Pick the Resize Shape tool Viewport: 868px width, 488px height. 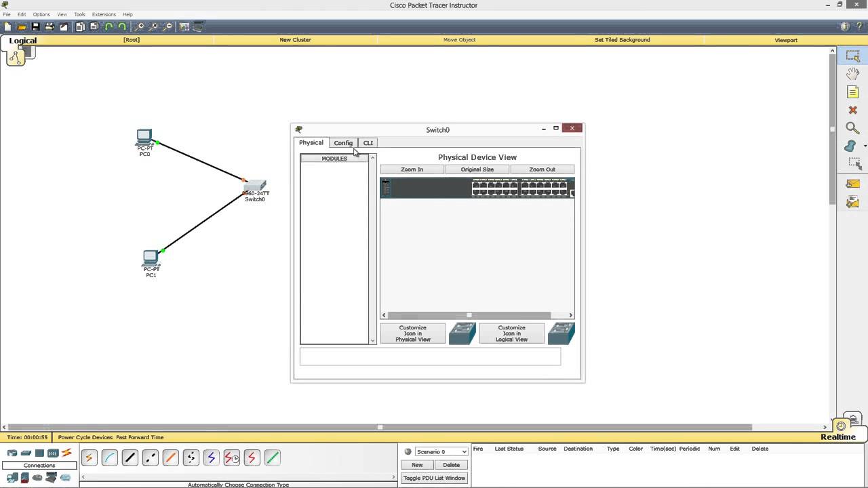(854, 163)
